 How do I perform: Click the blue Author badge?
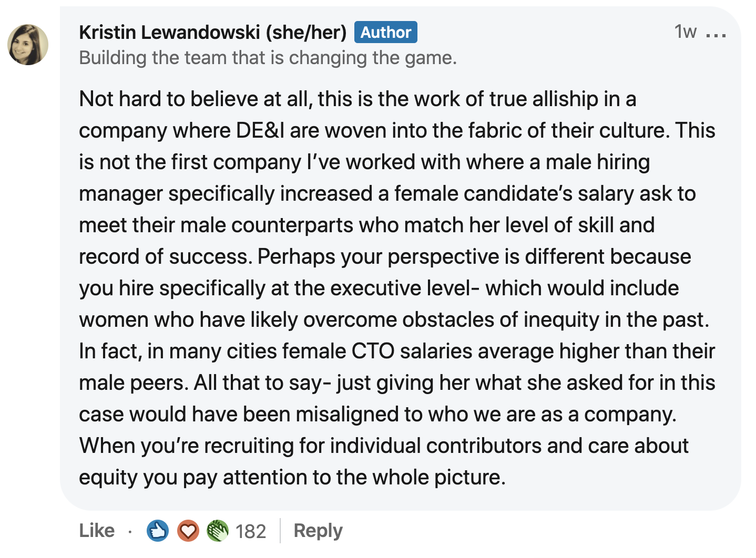click(x=385, y=32)
